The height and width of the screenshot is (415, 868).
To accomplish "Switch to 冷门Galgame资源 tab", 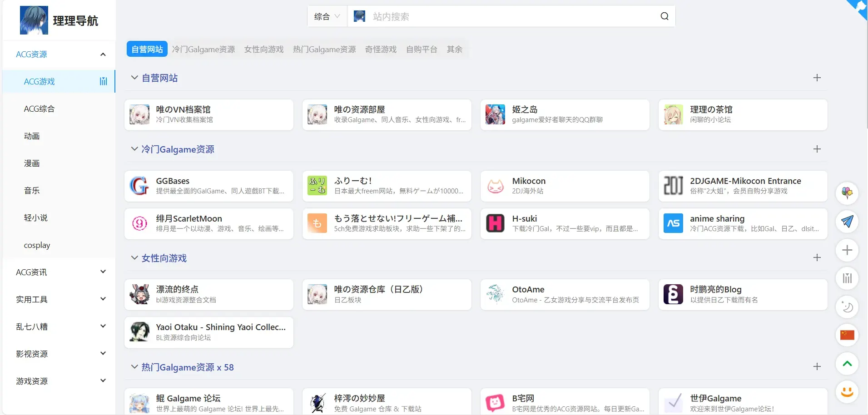I will [203, 49].
